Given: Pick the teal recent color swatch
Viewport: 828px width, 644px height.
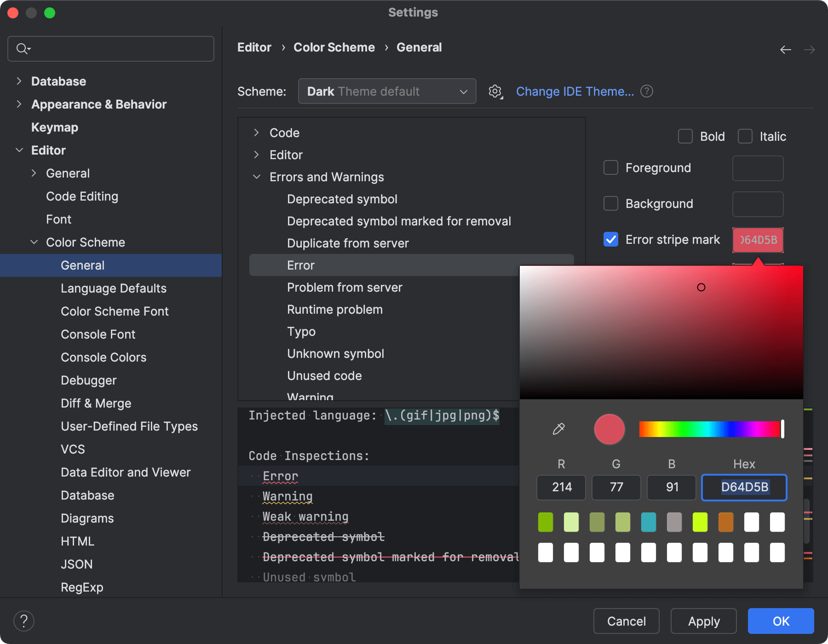Looking at the screenshot, I should coord(649,523).
